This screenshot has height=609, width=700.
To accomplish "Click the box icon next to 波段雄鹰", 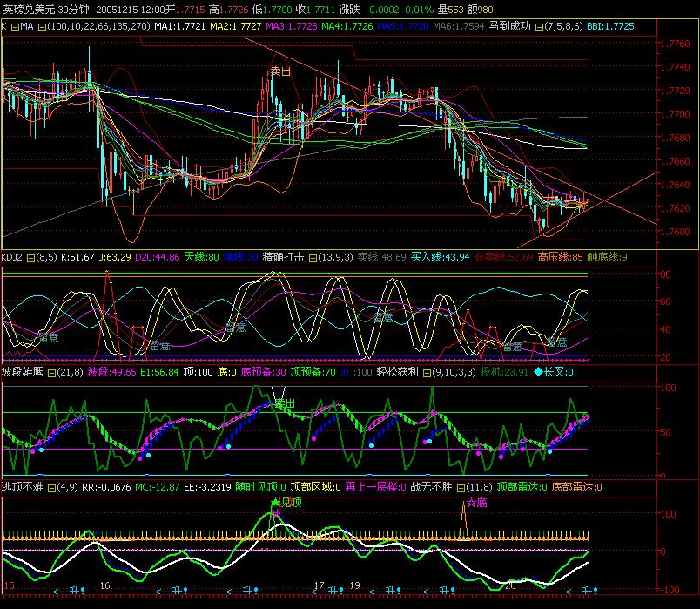I will pos(51,371).
